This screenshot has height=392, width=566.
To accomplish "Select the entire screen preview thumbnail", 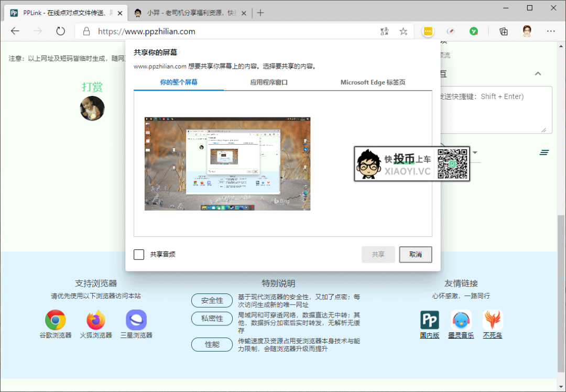I will click(226, 164).
